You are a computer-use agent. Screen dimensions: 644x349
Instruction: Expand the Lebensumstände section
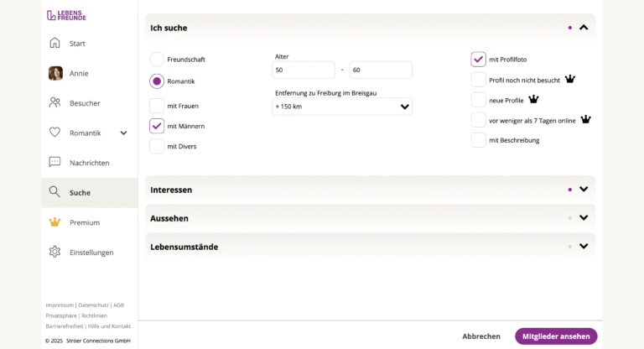[584, 247]
